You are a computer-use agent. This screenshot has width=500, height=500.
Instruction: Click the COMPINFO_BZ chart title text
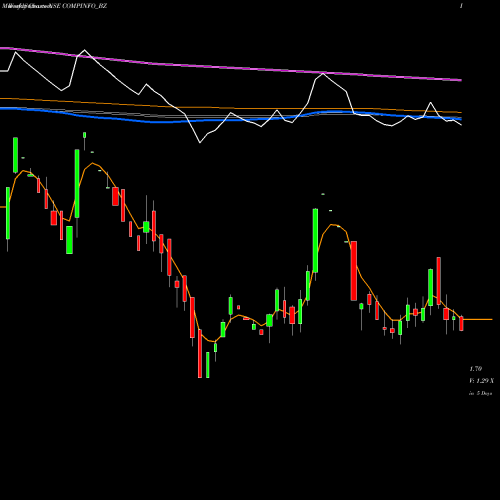point(85,6)
